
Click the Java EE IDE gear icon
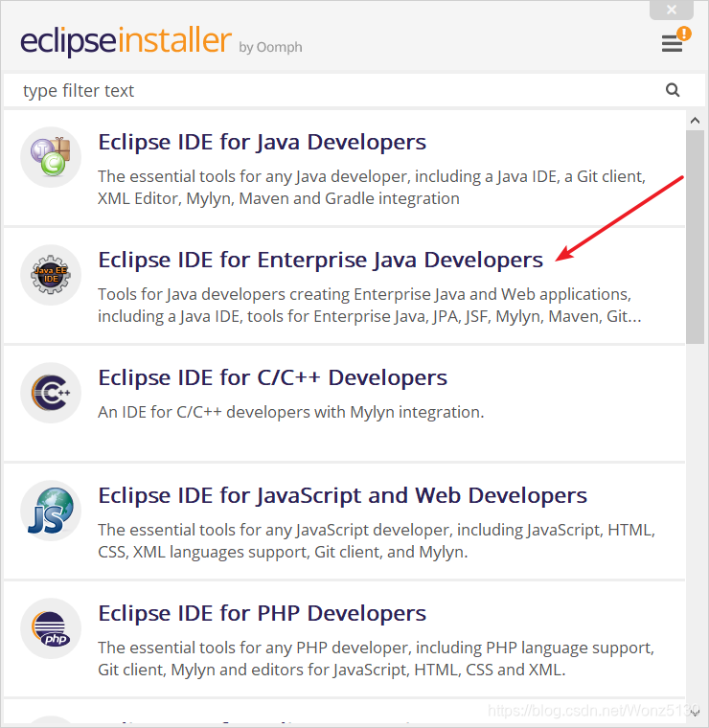tap(51, 275)
